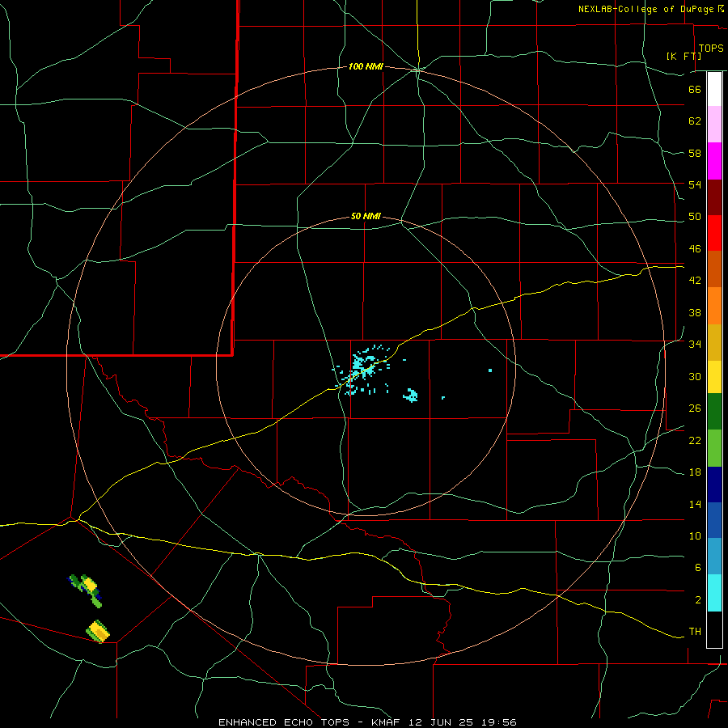
Task: Select the dark red legend color block
Action: click(714, 197)
